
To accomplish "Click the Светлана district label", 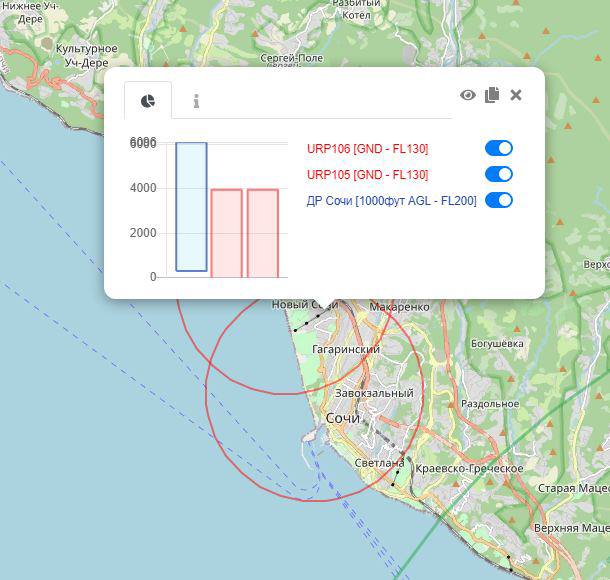I will (379, 463).
